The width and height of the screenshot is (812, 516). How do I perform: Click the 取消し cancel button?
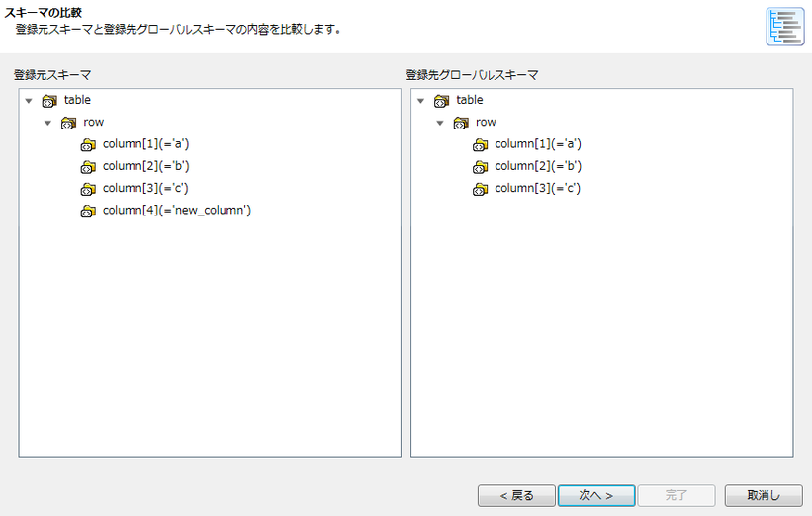click(763, 495)
